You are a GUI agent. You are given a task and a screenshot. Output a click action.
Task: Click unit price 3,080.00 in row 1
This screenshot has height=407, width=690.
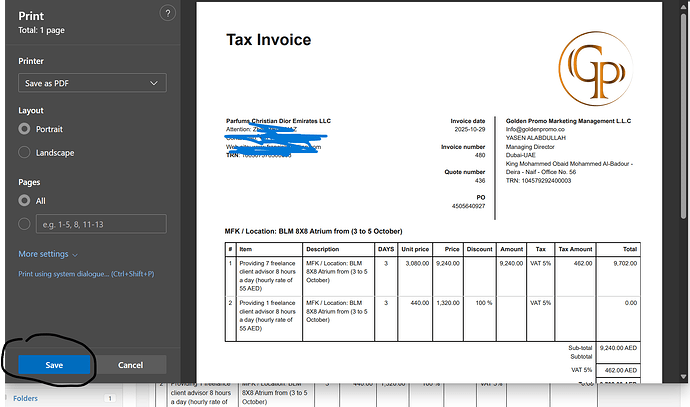417,264
